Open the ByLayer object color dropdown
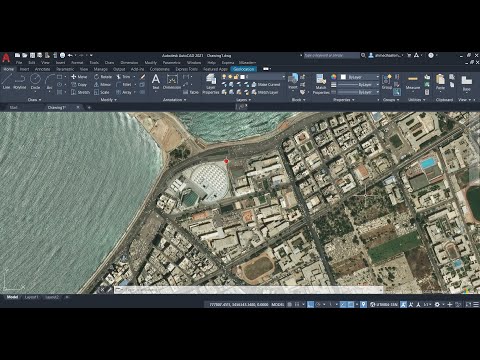Viewport: 480px width, 360px height. tap(360, 77)
